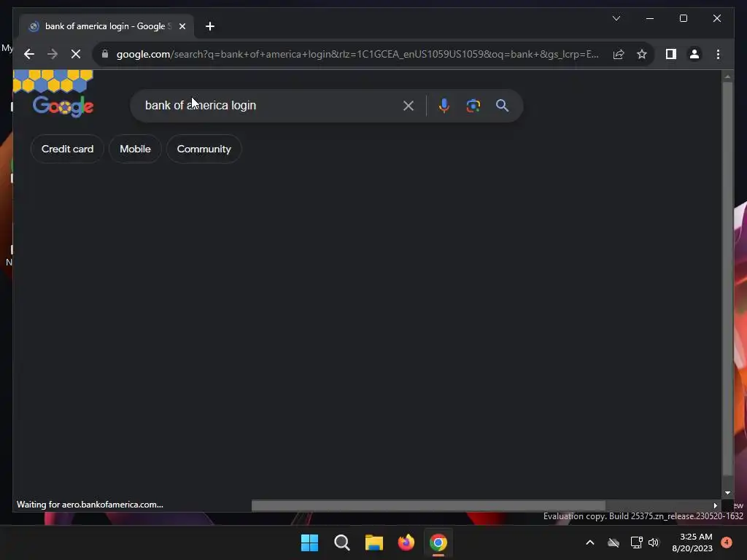View site information via padlock icon
This screenshot has width=747, height=560.
105,54
